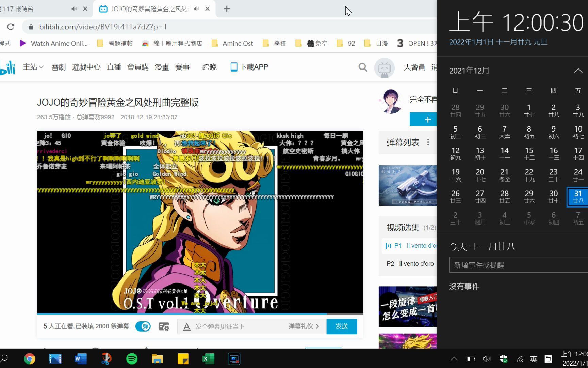Image resolution: width=588 pixels, height=368 pixels.
Task: Click the browser reload icon
Action: (x=11, y=27)
